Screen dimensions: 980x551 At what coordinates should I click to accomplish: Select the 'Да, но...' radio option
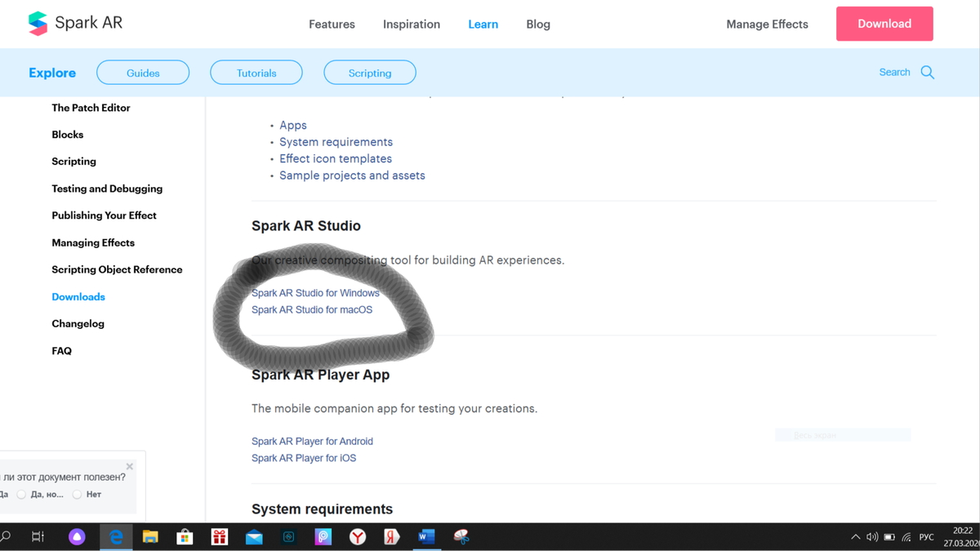tap(21, 495)
